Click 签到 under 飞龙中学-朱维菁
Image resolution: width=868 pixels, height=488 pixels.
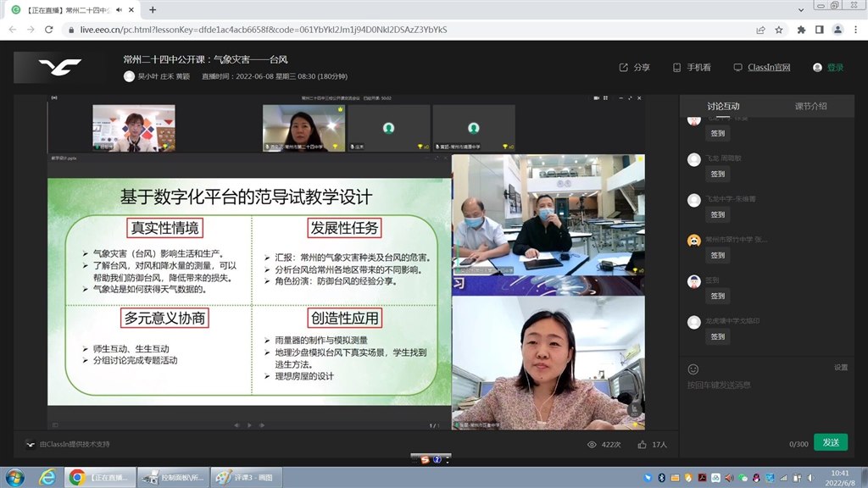[717, 214]
